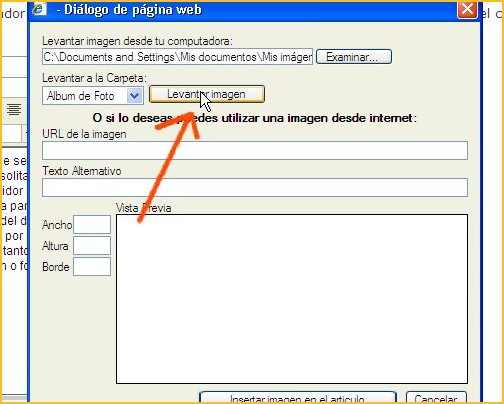Open file browser with Examinar button
Screen dimensions: 504x404
353,57
